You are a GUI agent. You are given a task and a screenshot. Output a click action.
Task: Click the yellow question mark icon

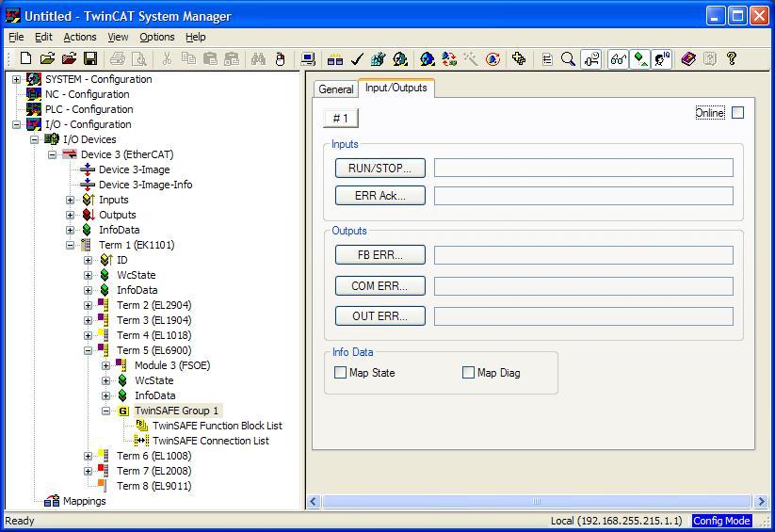point(732,58)
